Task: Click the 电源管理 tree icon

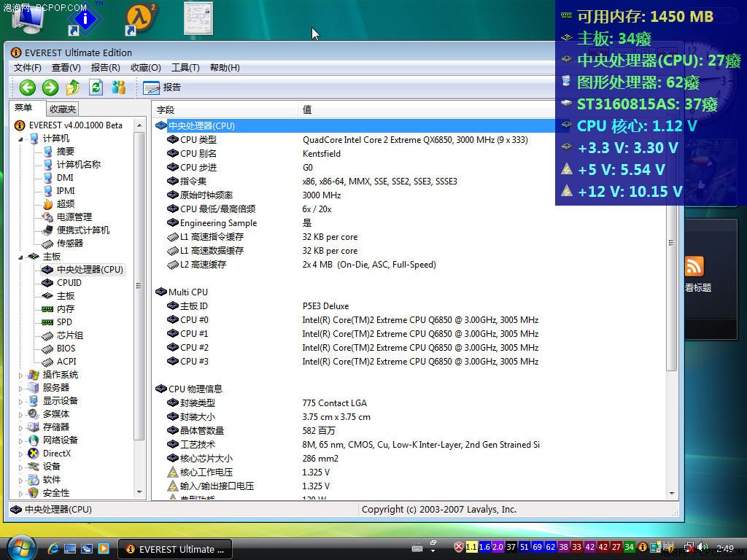Action: [x=47, y=217]
